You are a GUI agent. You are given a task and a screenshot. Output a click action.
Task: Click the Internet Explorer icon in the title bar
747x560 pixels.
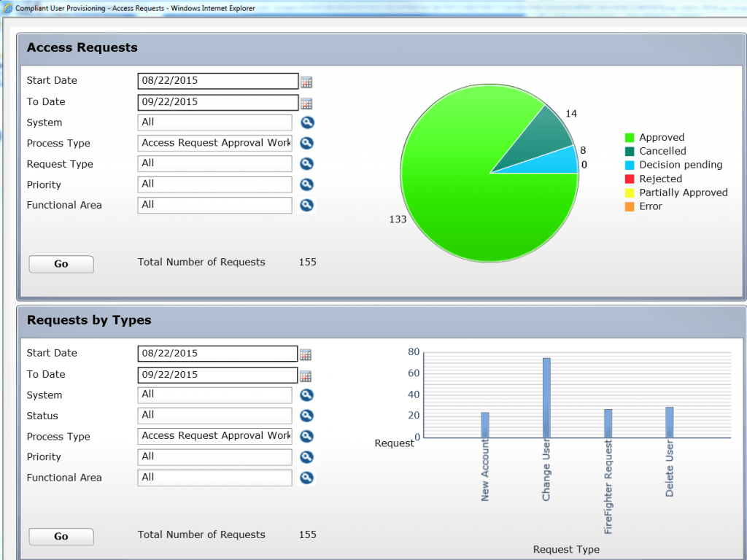(x=6, y=8)
